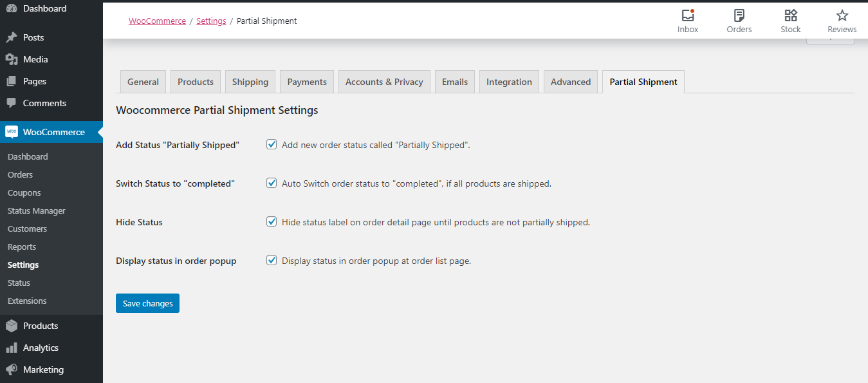Click the Products box icon in sidebar
The width and height of the screenshot is (868, 383).
point(12,326)
